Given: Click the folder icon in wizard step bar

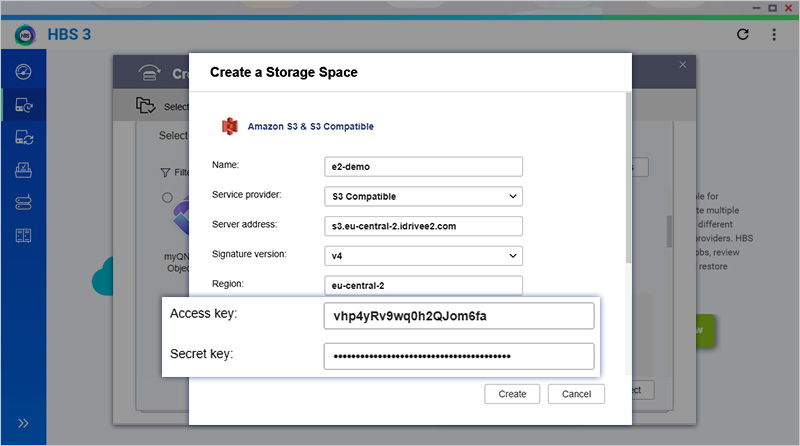Looking at the screenshot, I should pos(145,105).
